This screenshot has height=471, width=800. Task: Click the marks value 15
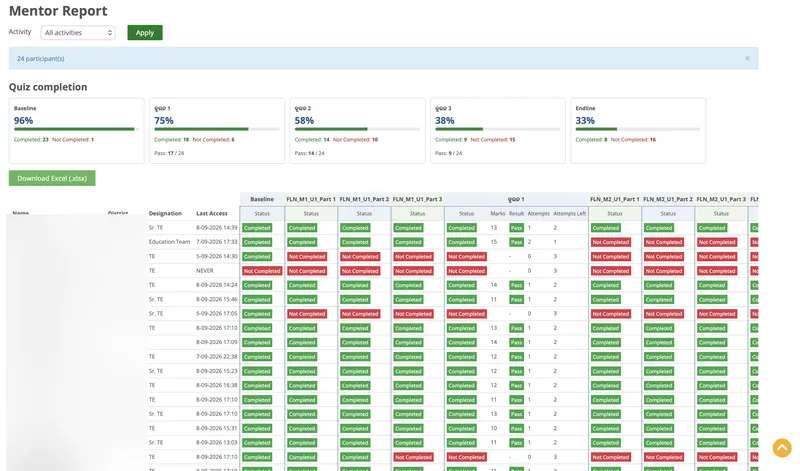click(493, 242)
